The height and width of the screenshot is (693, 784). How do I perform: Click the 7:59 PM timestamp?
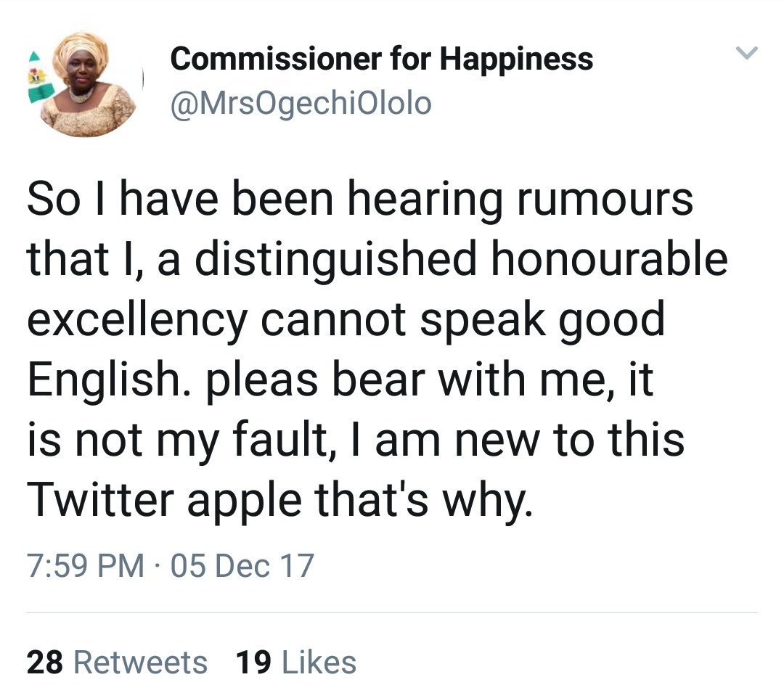(86, 565)
